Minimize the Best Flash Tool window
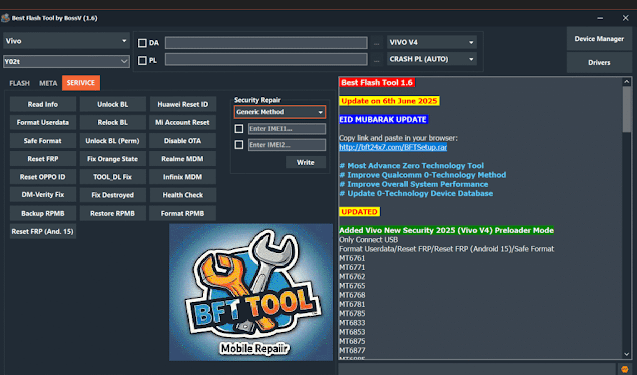This screenshot has width=637, height=375. pyautogui.click(x=600, y=18)
